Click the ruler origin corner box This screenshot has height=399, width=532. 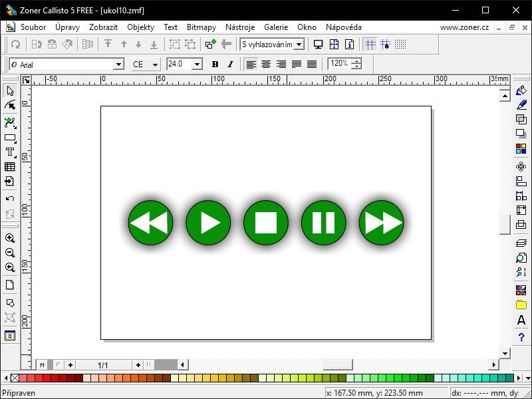click(26, 80)
